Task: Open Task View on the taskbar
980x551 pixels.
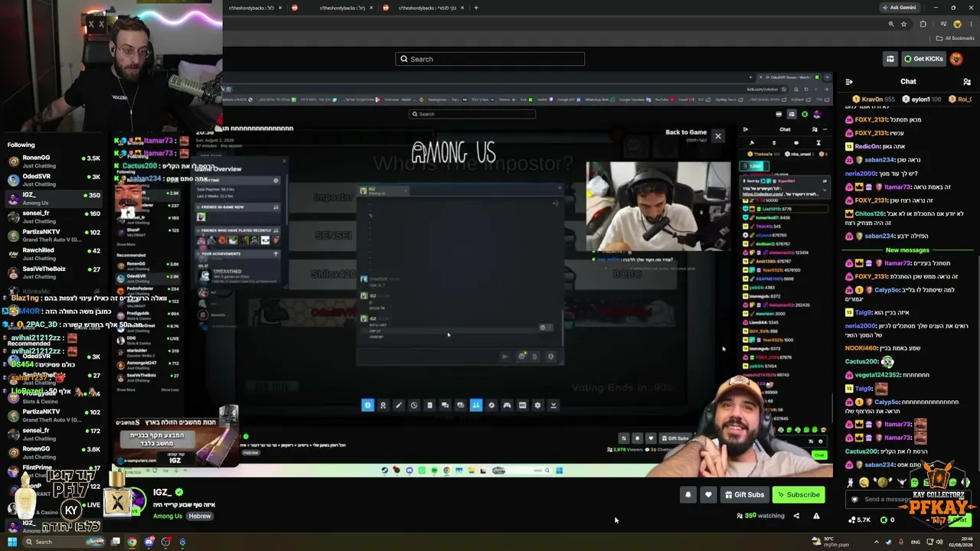Action: [x=115, y=542]
